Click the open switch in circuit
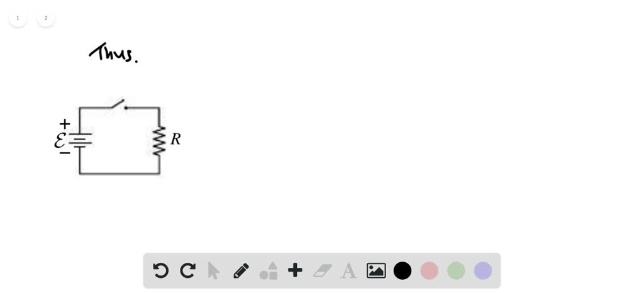The image size is (644, 293). (x=118, y=104)
